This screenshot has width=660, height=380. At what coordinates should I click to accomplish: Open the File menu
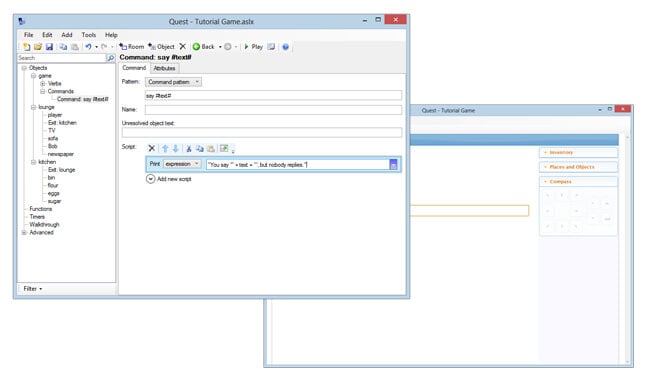coord(29,35)
